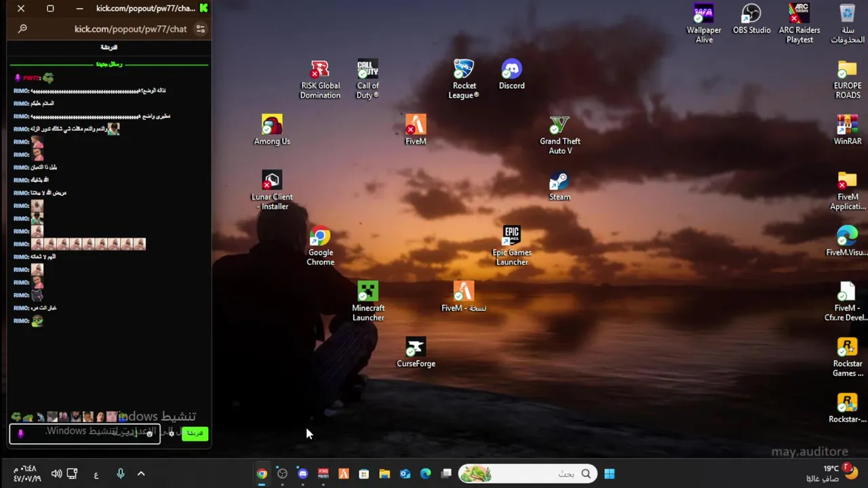Screen dimensions: 868x488
Task: Select the Rockstar-... desktop shortcut
Action: 847,408
